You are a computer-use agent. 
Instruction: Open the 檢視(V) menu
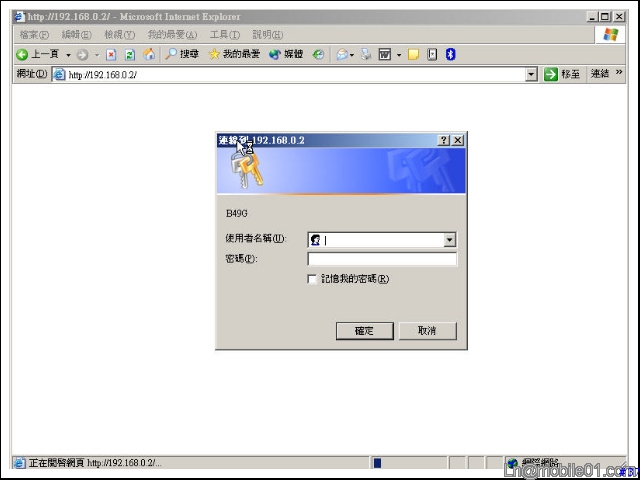coord(120,35)
